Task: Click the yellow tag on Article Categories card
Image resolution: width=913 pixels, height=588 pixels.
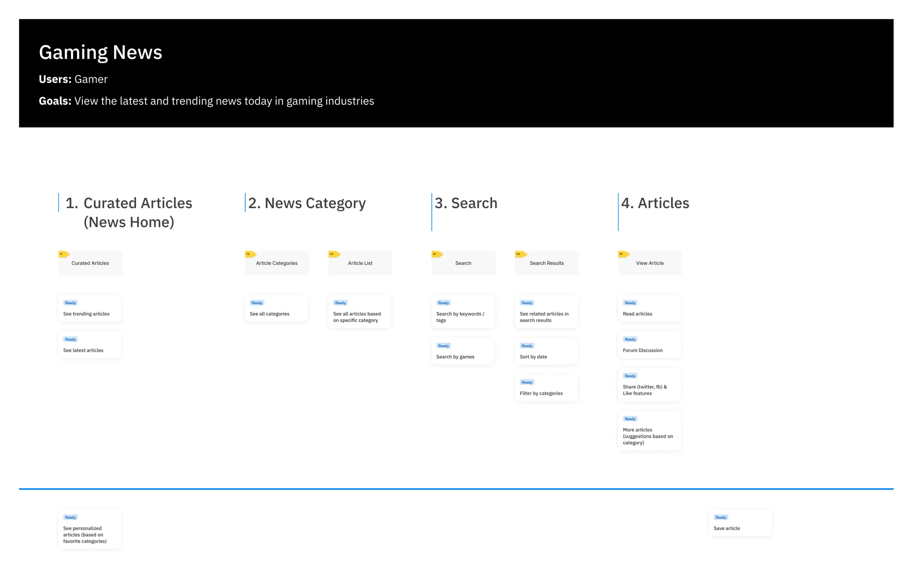Action: pos(251,254)
